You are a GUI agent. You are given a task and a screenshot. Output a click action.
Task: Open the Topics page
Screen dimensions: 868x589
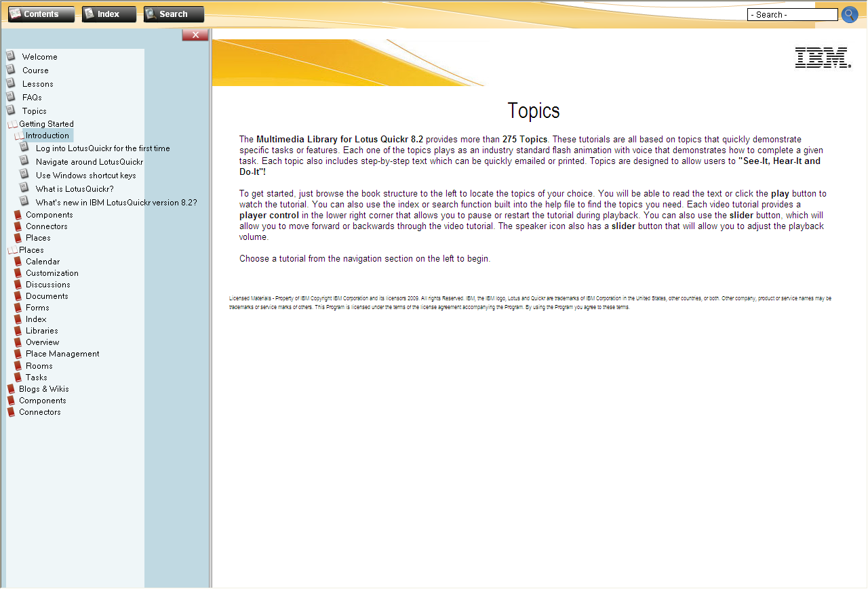(x=34, y=111)
